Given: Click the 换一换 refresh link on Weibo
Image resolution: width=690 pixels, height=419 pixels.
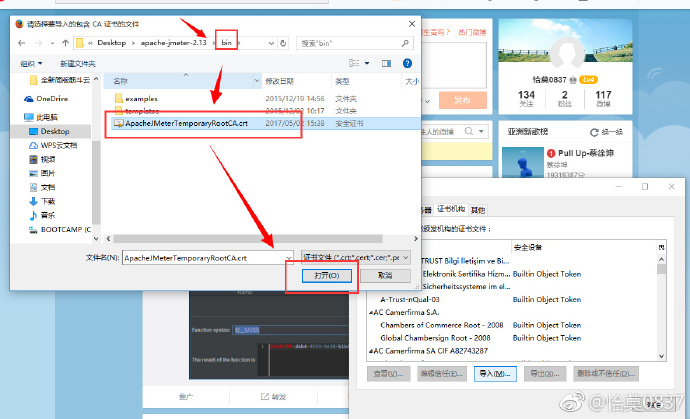Looking at the screenshot, I should point(606,132).
